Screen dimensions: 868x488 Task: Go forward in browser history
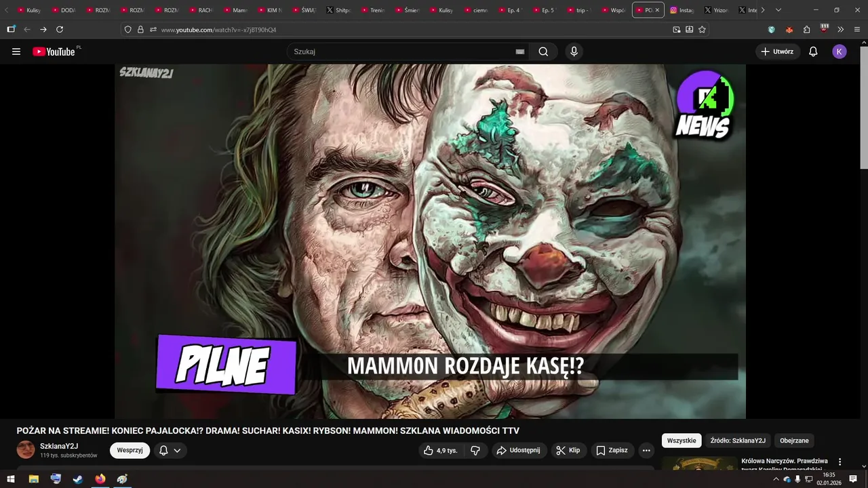tap(43, 30)
